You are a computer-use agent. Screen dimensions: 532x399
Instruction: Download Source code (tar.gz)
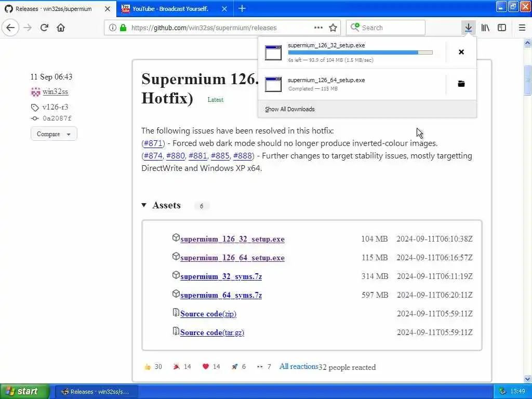tap(212, 332)
